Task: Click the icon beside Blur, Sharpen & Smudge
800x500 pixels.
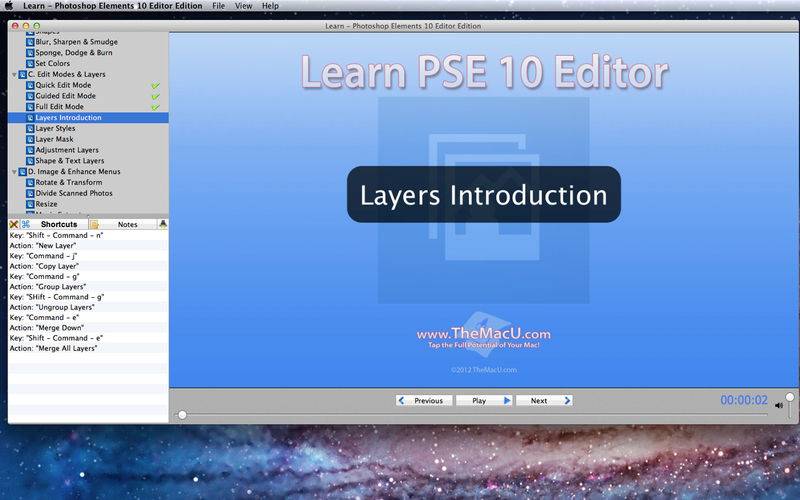Action: pyautogui.click(x=30, y=42)
